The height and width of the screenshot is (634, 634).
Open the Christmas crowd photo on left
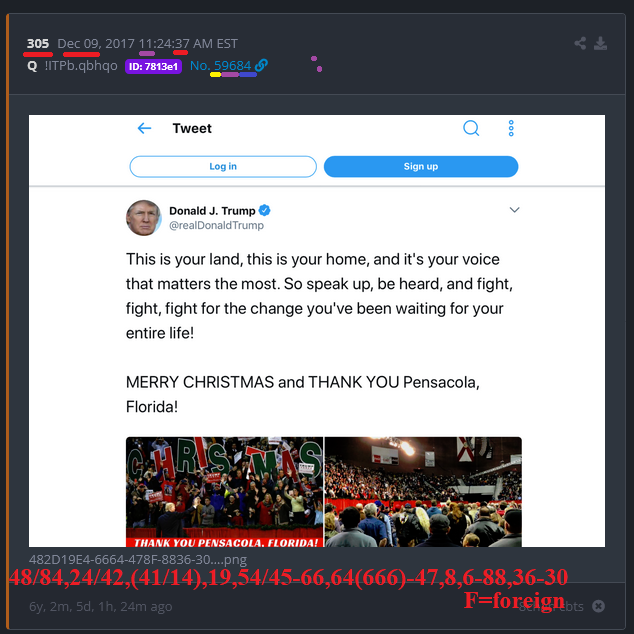224,492
